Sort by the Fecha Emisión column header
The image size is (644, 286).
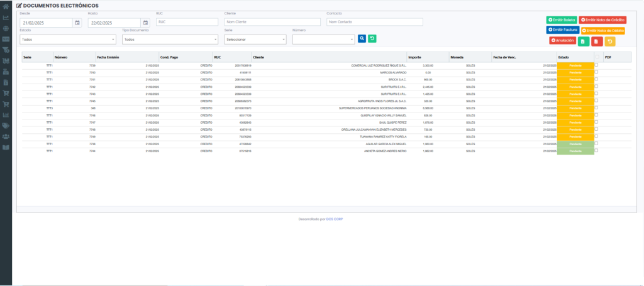(x=108, y=57)
